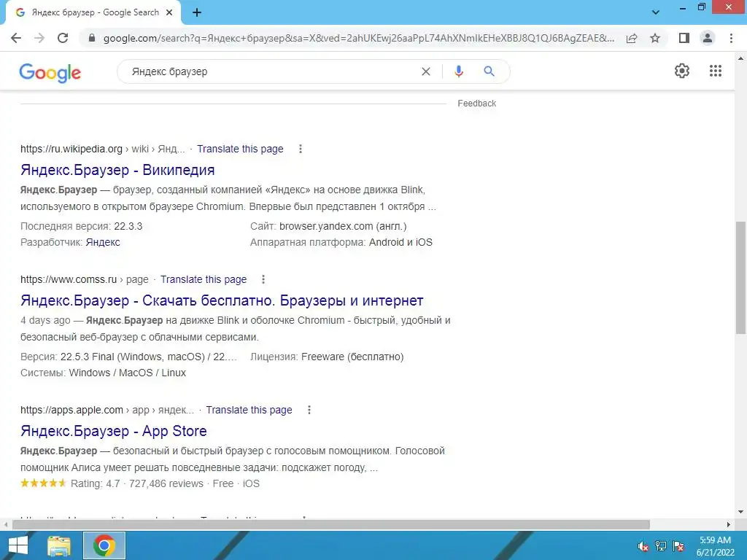This screenshot has height=560, width=747.
Task: Open the tab search chevron
Action: [656, 12]
